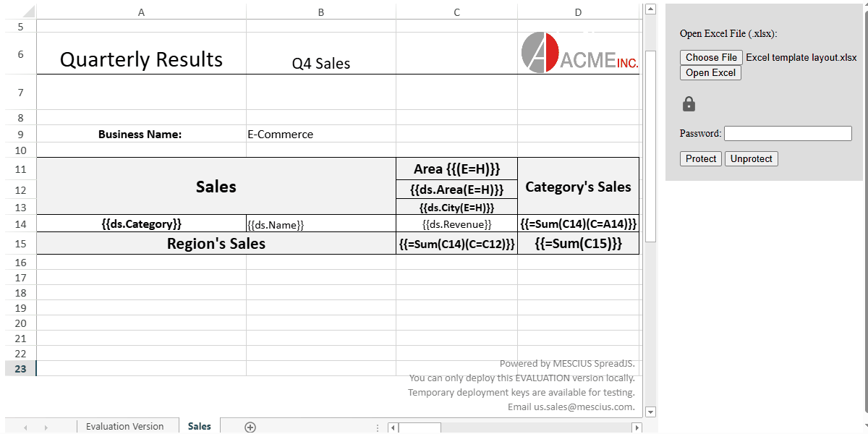Select the Region's Sales cell
868x434 pixels.
216,243
